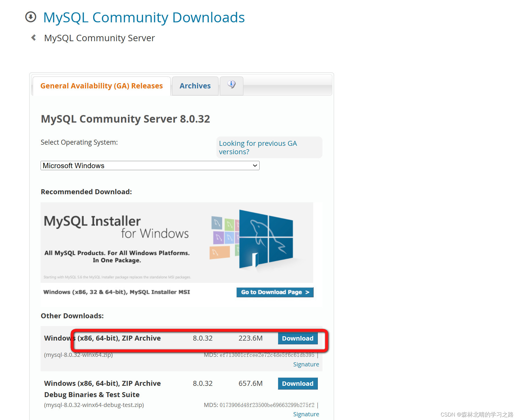Click the Select Operating System: label
518x420 pixels.
pos(79,142)
